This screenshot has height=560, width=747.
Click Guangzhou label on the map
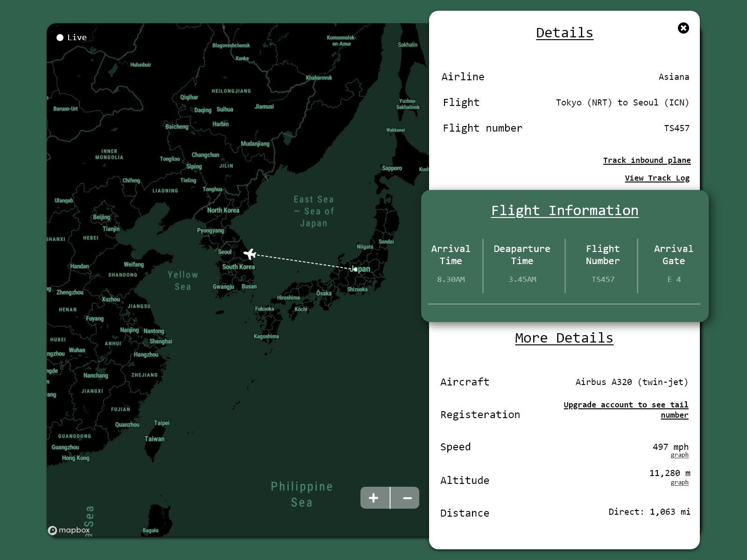65,447
